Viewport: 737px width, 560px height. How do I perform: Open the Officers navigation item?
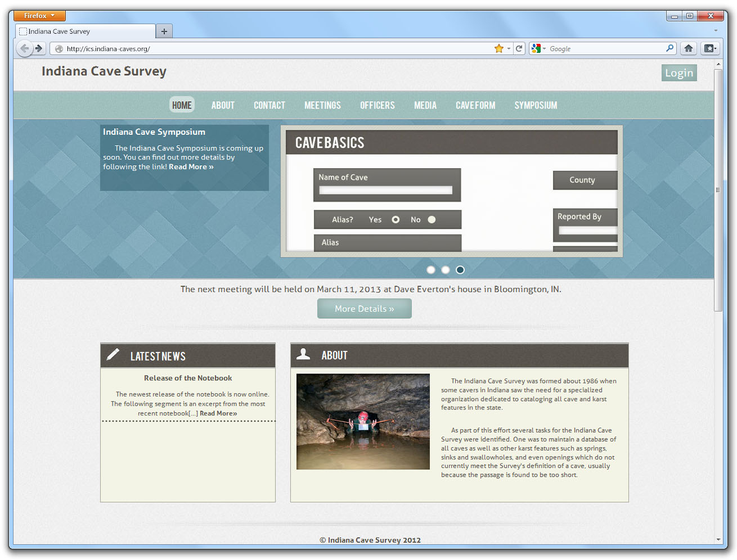(378, 105)
